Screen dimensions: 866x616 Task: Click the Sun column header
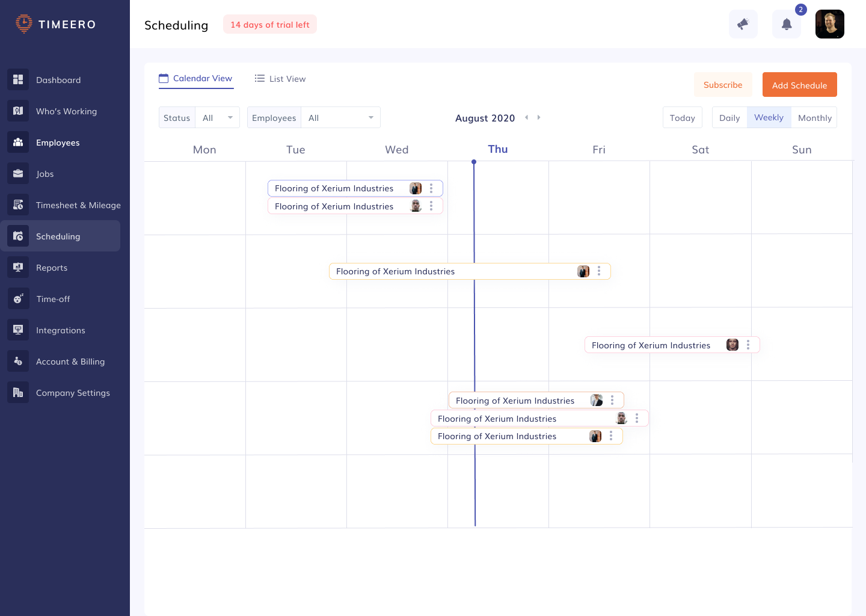(802, 150)
